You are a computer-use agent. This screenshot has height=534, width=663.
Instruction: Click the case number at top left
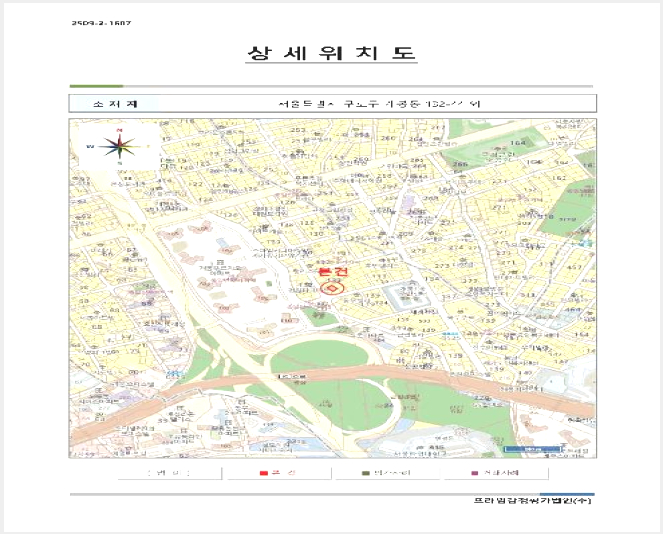click(101, 23)
